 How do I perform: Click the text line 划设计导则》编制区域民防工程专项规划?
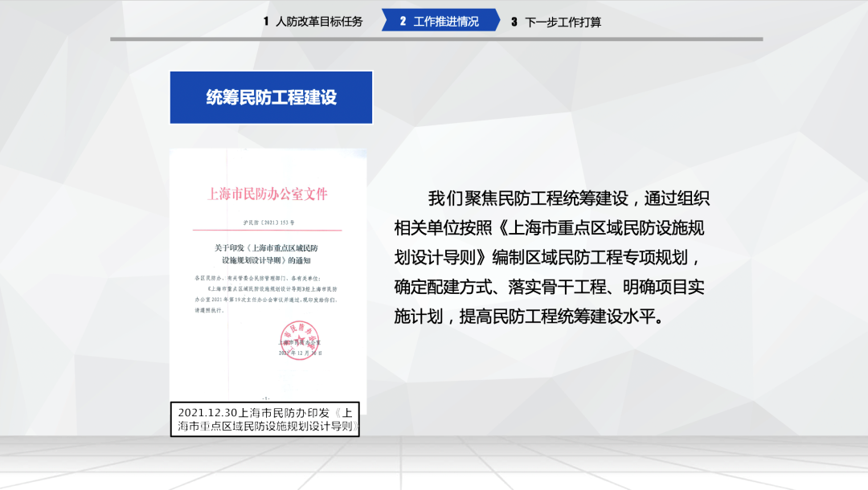(548, 257)
